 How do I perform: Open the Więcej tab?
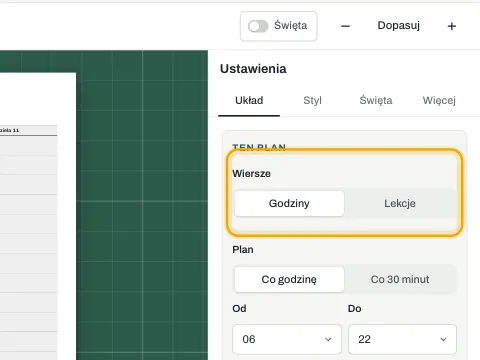439,100
